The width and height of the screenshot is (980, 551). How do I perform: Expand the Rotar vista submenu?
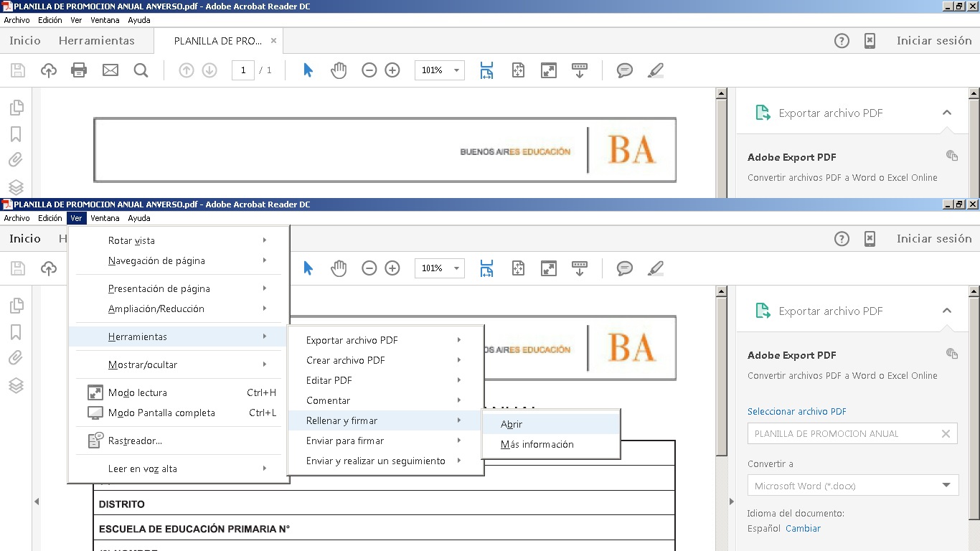pyautogui.click(x=131, y=240)
